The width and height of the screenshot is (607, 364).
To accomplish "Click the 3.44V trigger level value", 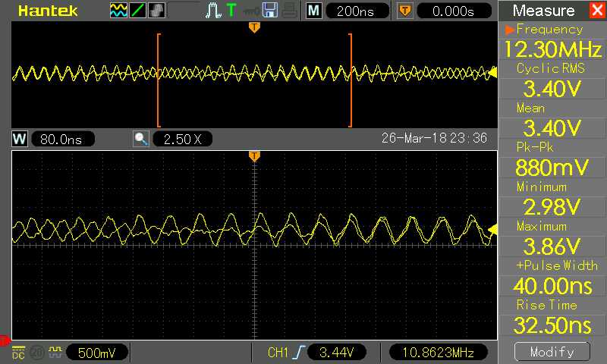I will pos(336,353).
